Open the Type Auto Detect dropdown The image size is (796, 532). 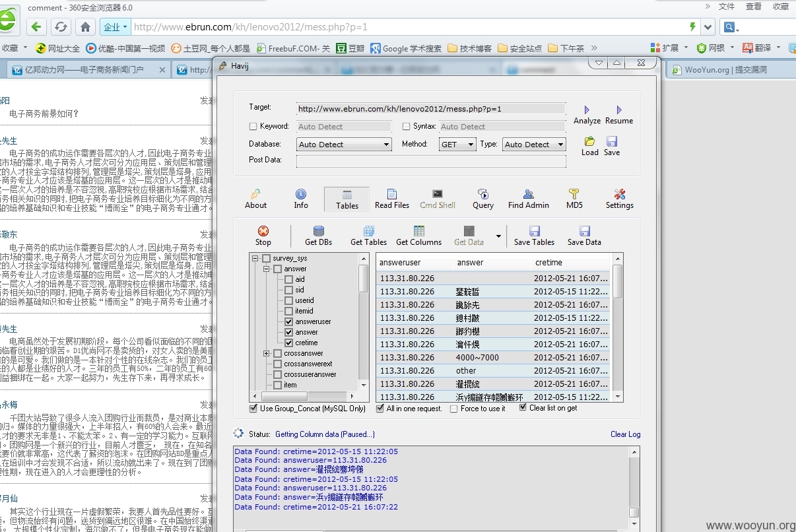click(x=534, y=145)
